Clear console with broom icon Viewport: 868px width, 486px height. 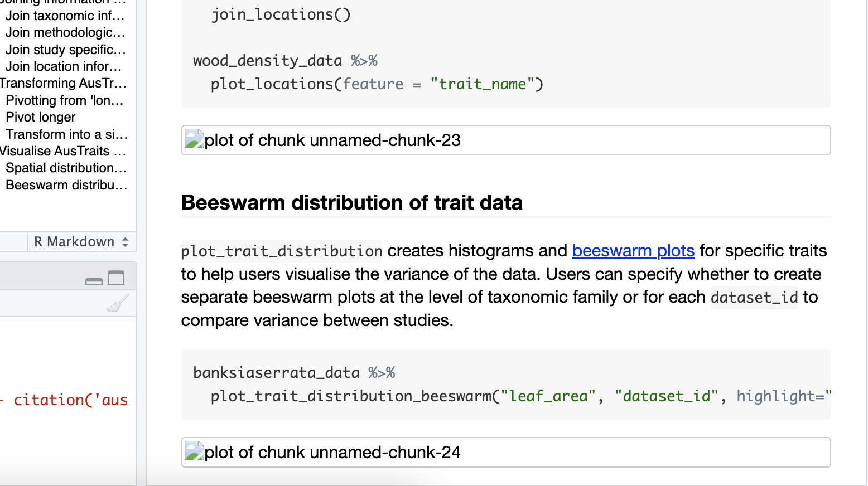coord(118,303)
